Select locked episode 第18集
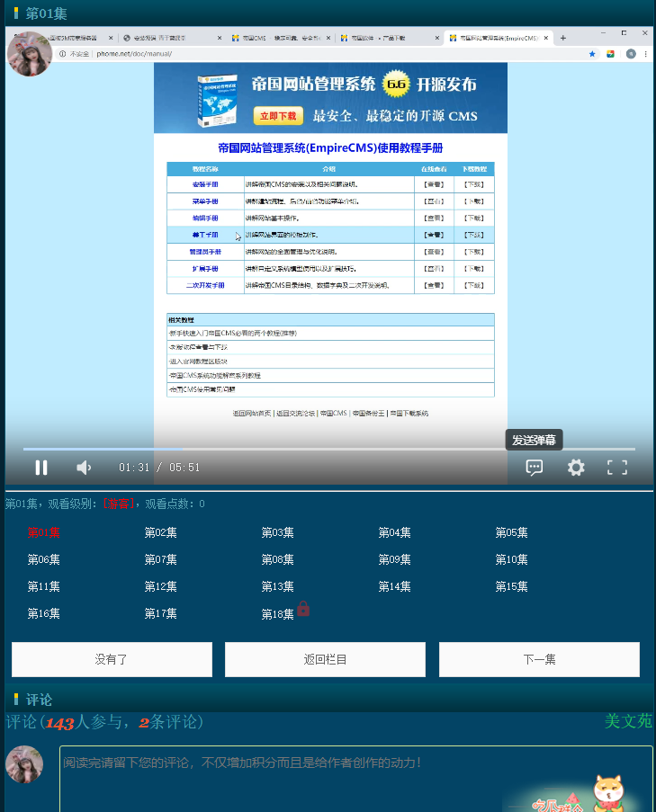Screen dimensions: 656x812 [278, 614]
